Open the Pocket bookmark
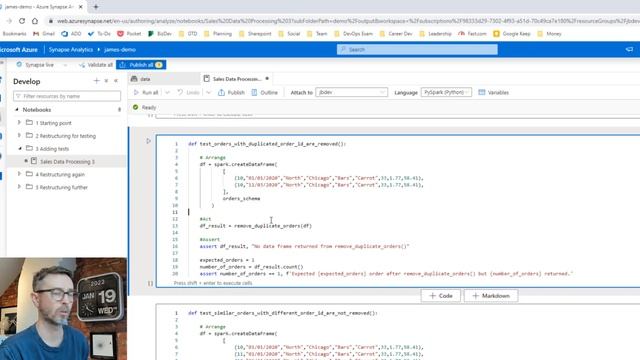Image resolution: width=640 pixels, height=360 pixels. 129,34
